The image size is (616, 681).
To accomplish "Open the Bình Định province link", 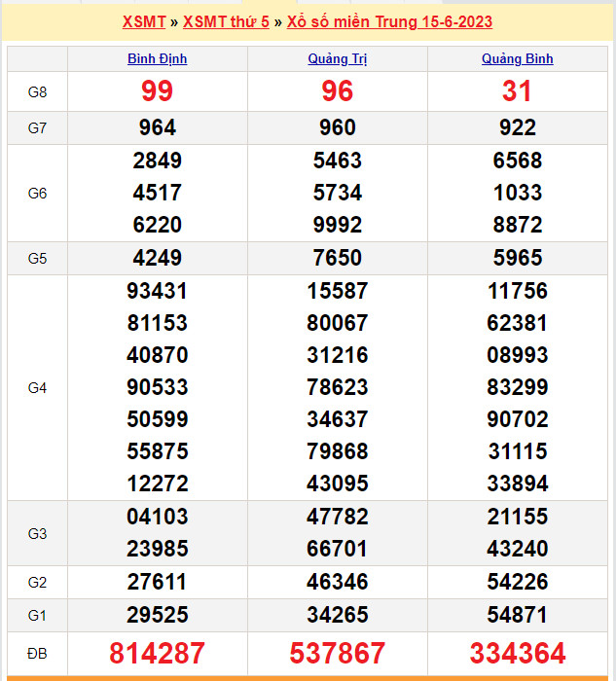I will (x=158, y=58).
